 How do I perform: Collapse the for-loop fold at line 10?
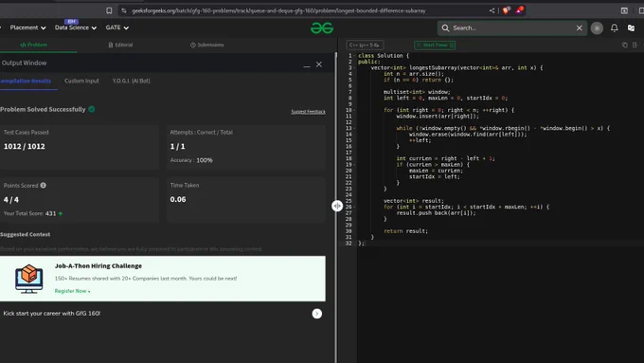pos(354,110)
